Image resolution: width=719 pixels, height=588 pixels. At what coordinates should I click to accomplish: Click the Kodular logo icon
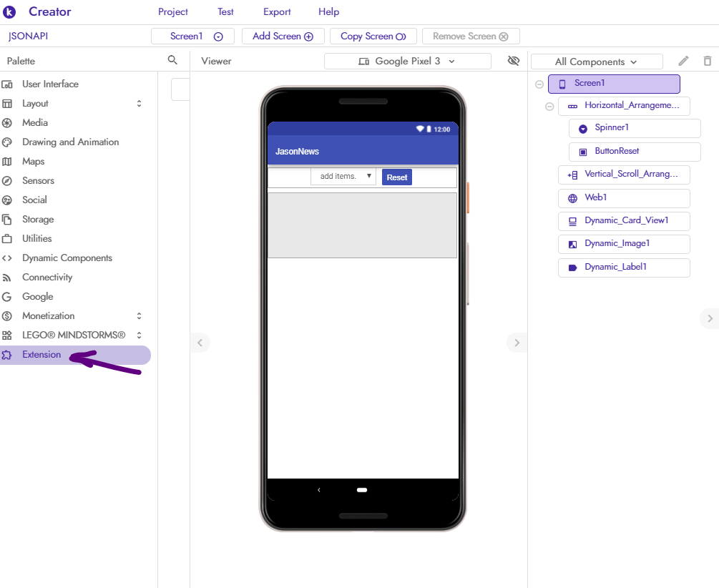point(9,12)
